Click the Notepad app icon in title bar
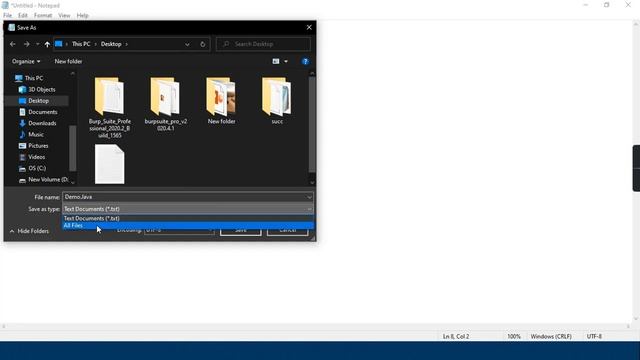 (x=5, y=5)
